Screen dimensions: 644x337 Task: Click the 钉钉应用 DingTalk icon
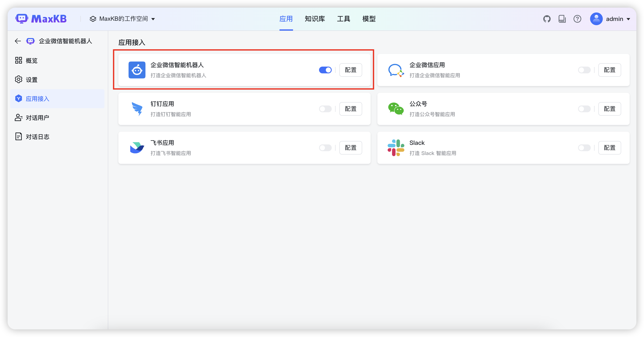tap(137, 109)
